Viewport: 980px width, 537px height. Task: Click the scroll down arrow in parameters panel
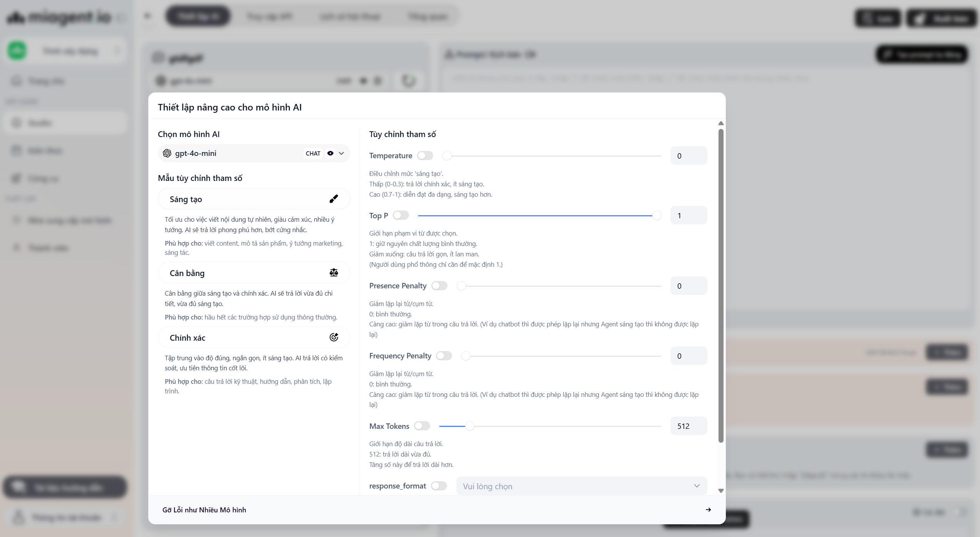[x=721, y=491]
